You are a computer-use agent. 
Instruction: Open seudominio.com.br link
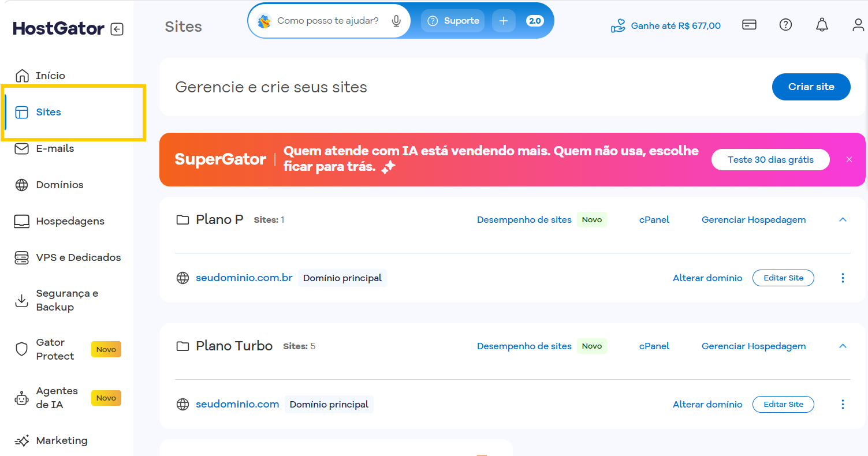(x=244, y=278)
